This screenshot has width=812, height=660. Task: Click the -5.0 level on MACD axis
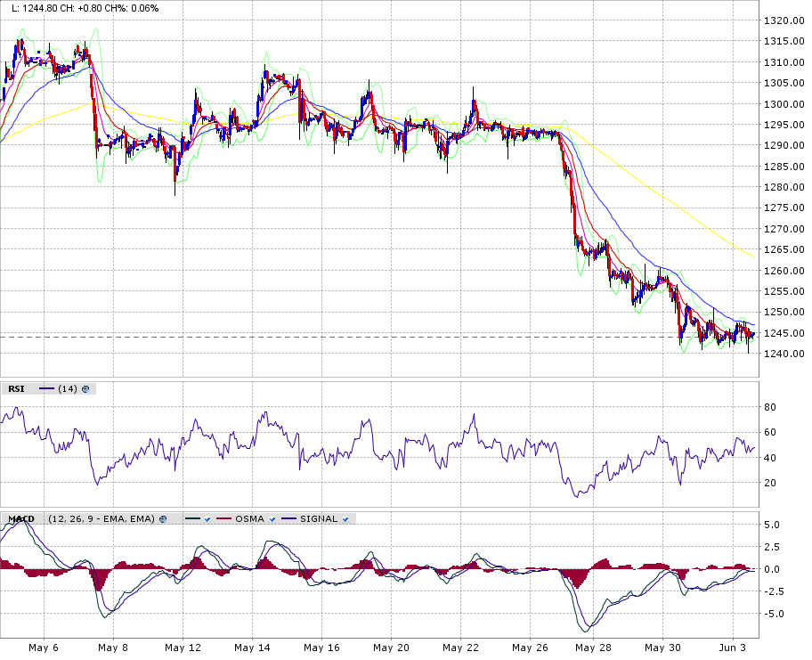[x=772, y=614]
